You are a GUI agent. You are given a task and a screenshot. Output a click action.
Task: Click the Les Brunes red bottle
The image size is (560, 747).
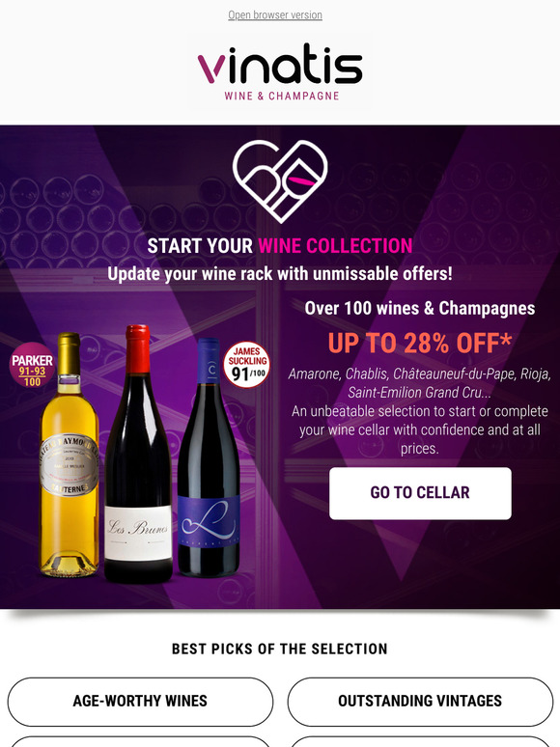[x=138, y=454]
